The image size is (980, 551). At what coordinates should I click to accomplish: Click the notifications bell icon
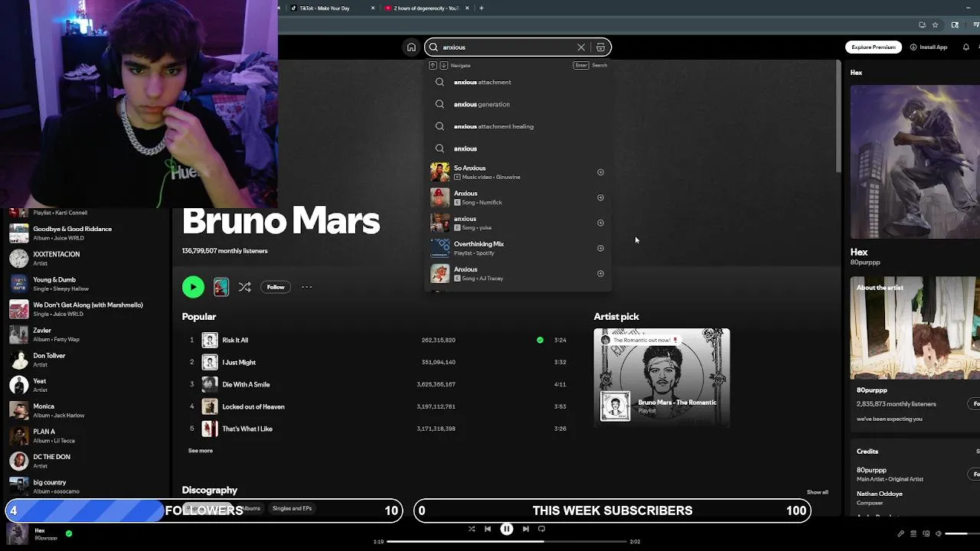point(965,47)
